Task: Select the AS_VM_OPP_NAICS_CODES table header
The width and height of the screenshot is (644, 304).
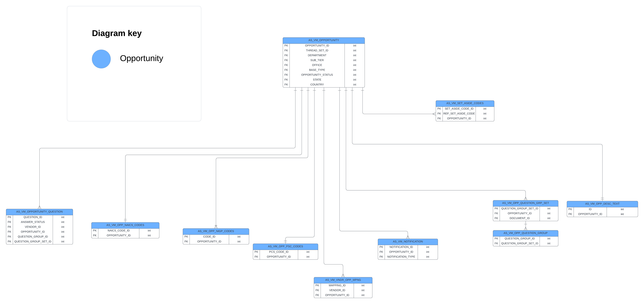Action: click(125, 225)
